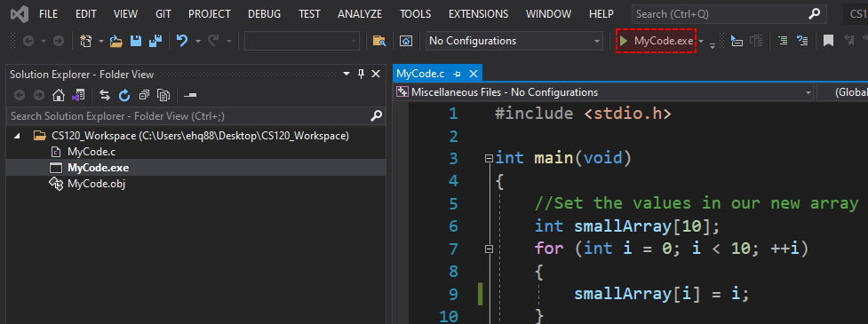868x324 pixels.
Task: Expand the New Item dropdown arrow
Action: tap(100, 41)
